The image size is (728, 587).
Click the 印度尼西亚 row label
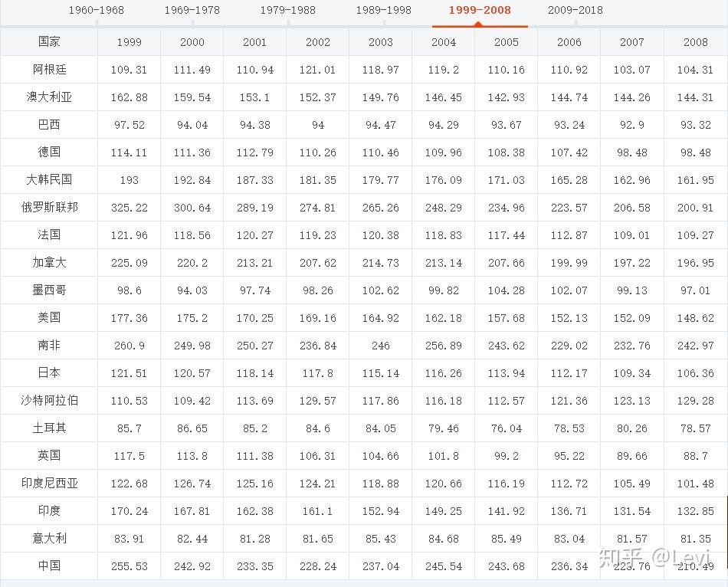(x=49, y=484)
